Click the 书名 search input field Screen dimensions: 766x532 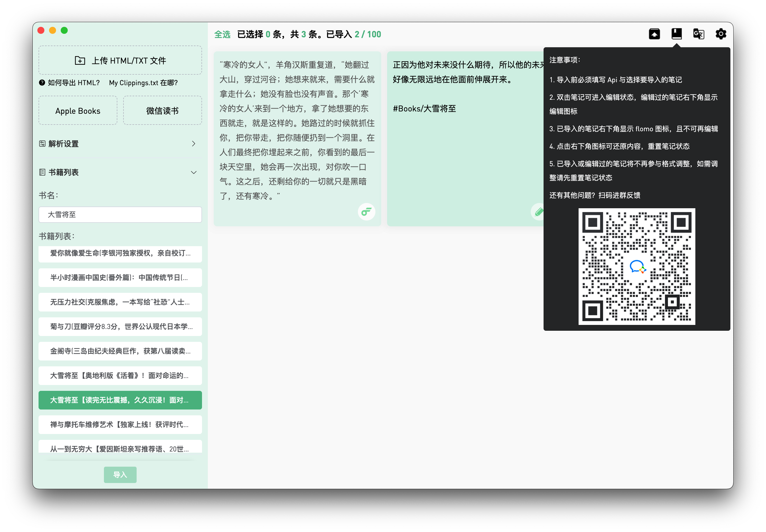coord(120,215)
